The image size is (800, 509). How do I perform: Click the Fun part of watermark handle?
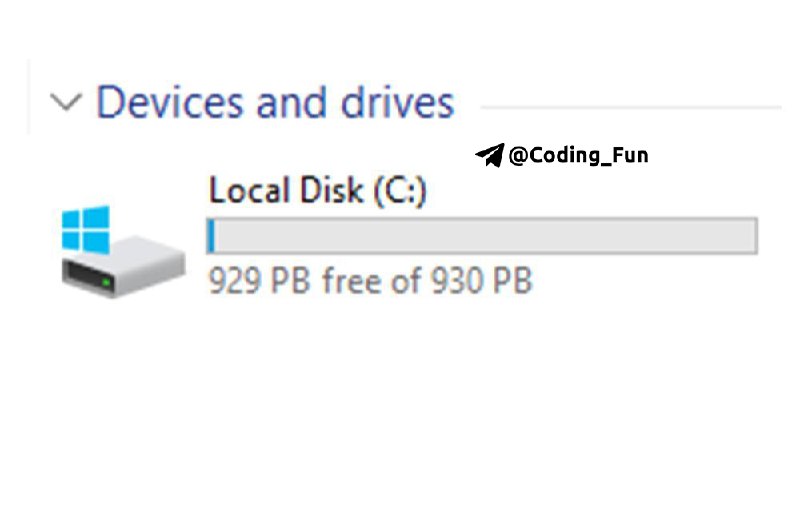(x=630, y=155)
